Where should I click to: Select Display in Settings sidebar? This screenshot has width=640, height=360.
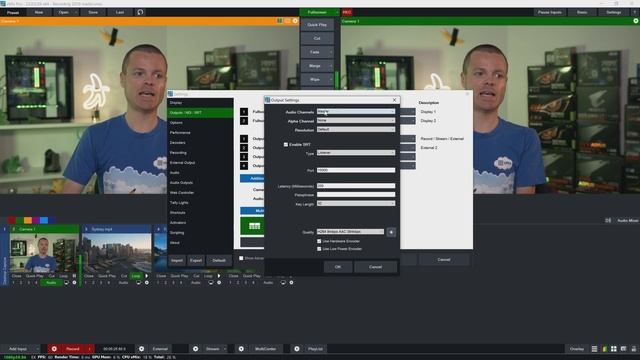point(200,103)
